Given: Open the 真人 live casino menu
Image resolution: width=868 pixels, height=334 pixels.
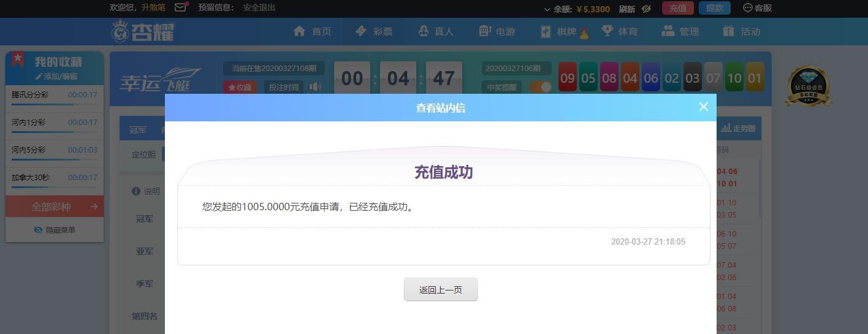Looking at the screenshot, I should click(435, 31).
